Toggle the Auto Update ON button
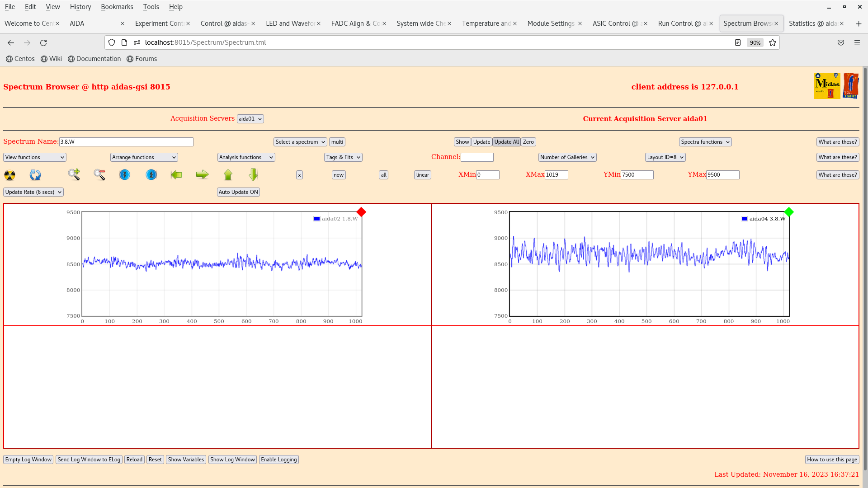Screen dimensions: 868x488 point(238,192)
